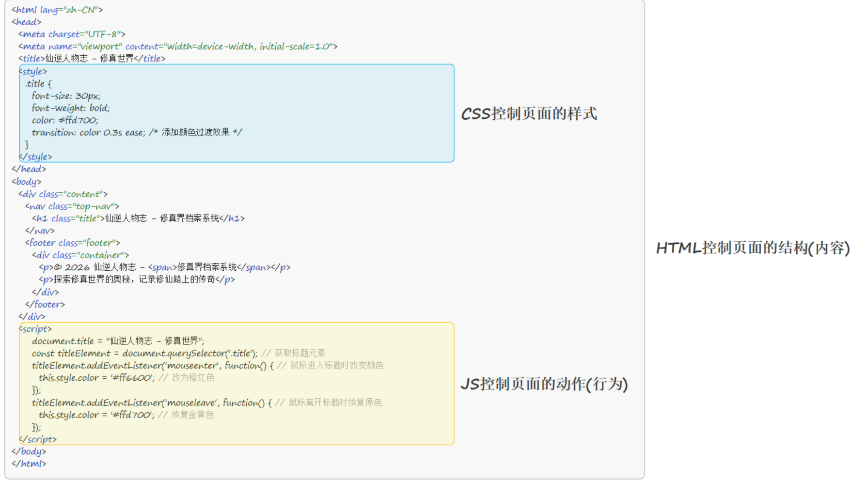
Task: Click the '<html lang="zh-CN">' line
Action: (x=57, y=10)
